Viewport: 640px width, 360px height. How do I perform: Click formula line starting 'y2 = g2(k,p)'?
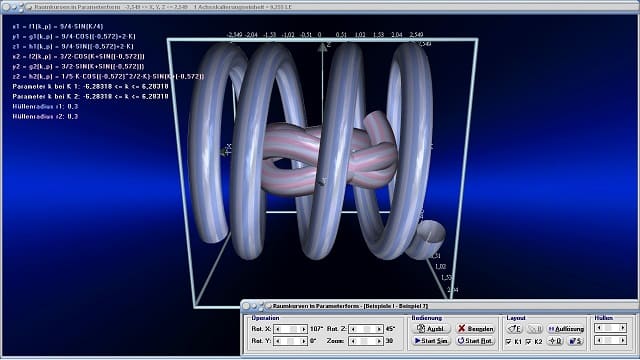(78, 67)
